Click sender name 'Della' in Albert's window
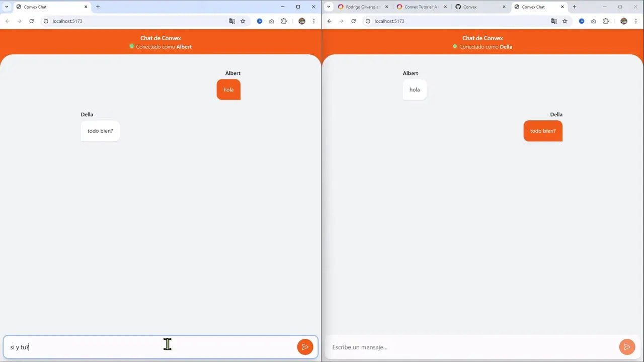Screen dimensions: 644x362 [x=87, y=115]
